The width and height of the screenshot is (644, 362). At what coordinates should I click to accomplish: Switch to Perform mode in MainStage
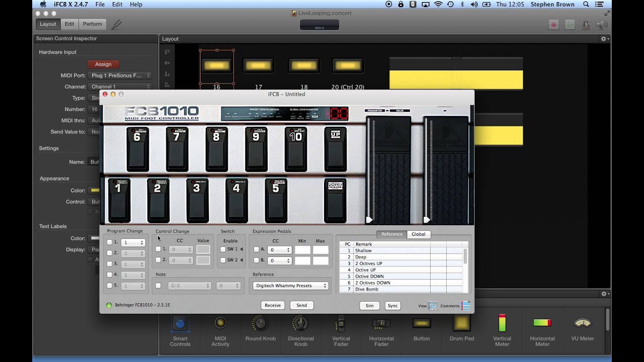click(x=92, y=24)
